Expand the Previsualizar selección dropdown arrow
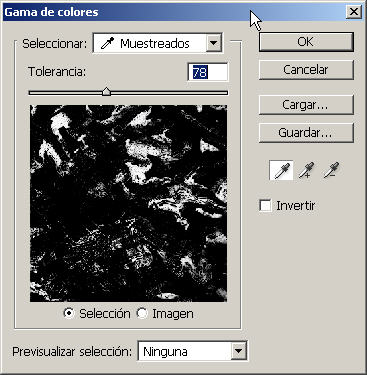This screenshot has height=375, width=367. point(238,351)
